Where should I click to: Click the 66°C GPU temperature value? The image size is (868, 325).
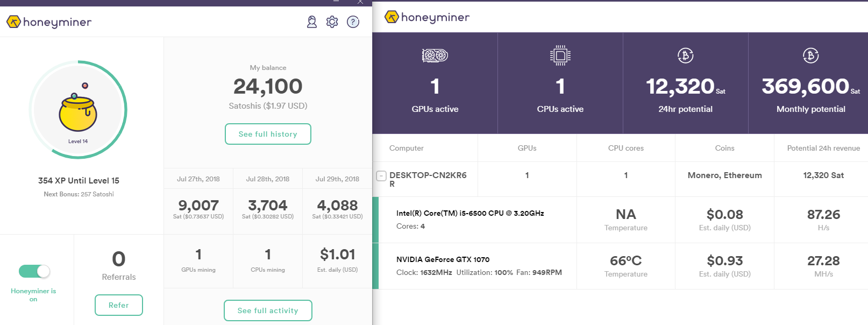(626, 260)
